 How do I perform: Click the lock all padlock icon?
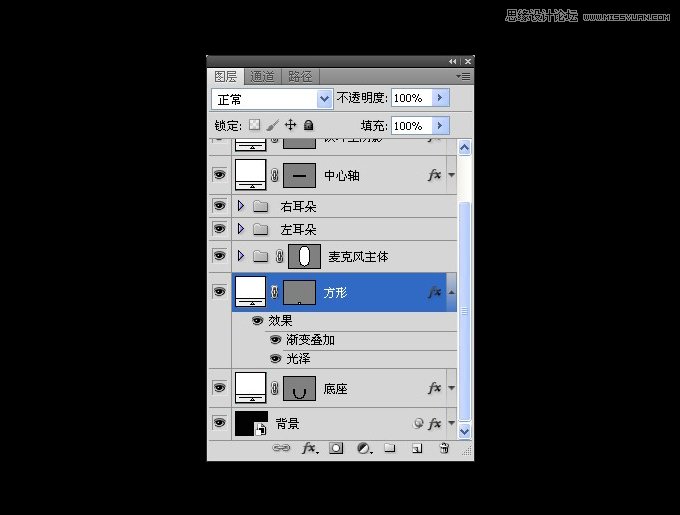(308, 125)
